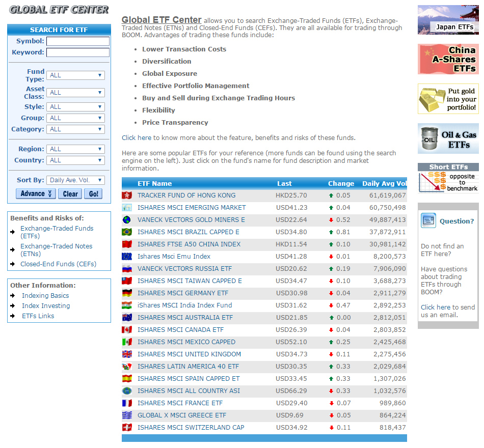Expand the Group dropdown
Image resolution: width=484 pixels, height=448 pixels.
click(75, 118)
